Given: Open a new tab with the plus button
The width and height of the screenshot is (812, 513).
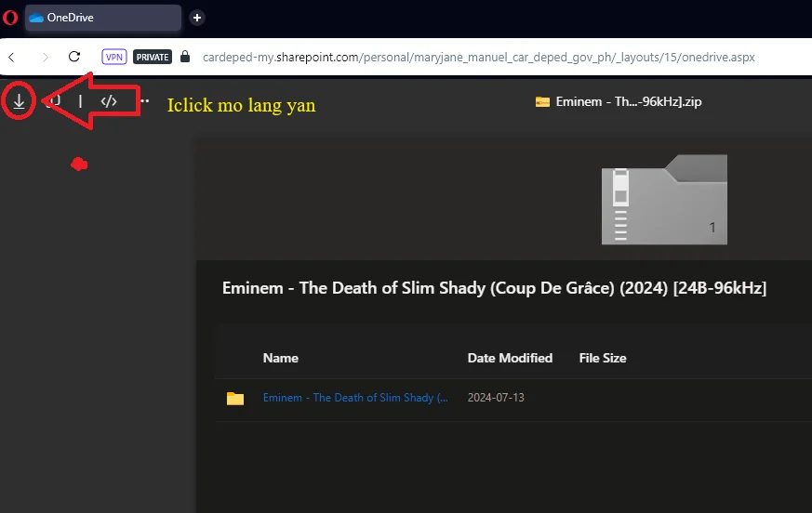Looking at the screenshot, I should (x=197, y=18).
